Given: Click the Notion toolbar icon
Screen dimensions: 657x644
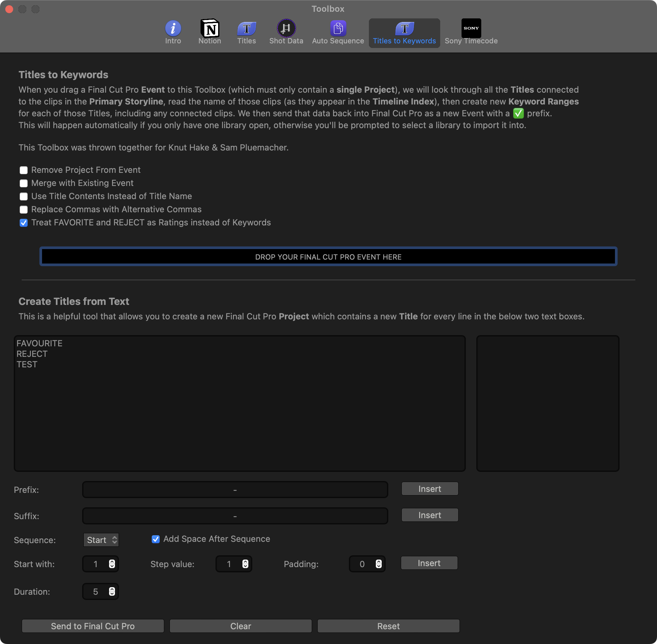Looking at the screenshot, I should 210,28.
